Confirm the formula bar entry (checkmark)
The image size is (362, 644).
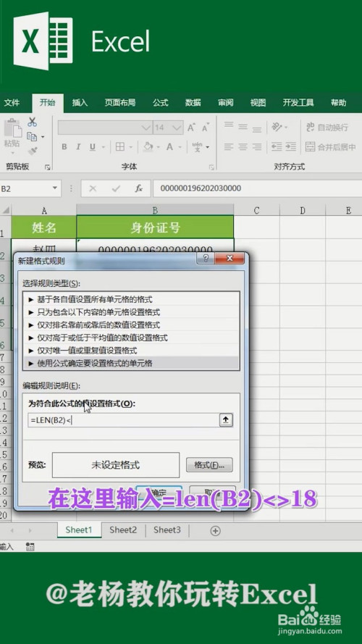click(116, 188)
